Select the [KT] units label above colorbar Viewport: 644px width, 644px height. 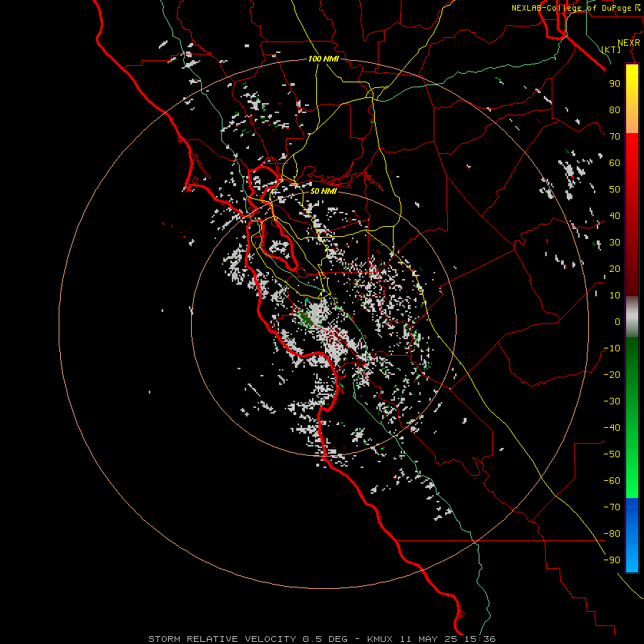611,49
